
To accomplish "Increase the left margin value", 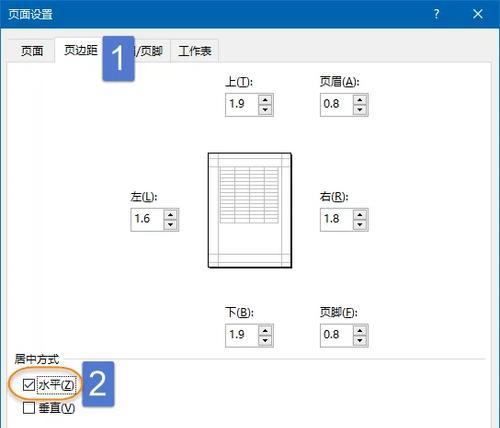I will click(x=171, y=215).
